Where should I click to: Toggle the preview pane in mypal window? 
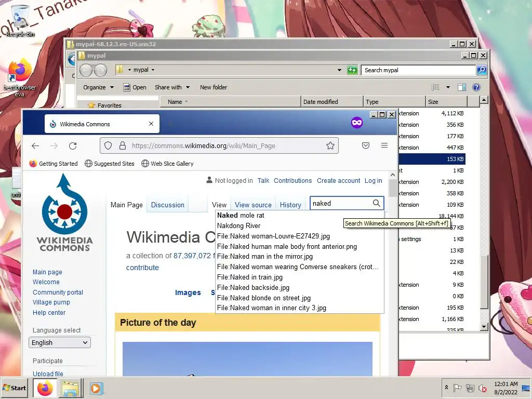pos(461,87)
